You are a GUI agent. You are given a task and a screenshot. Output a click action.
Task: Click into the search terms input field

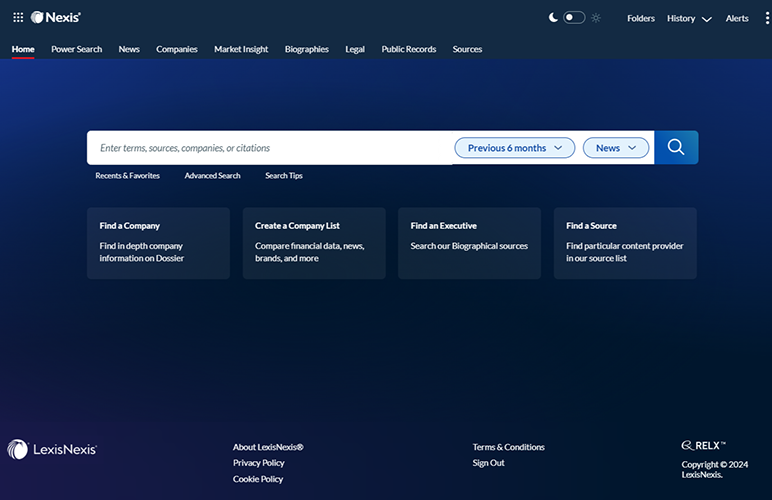(270, 148)
